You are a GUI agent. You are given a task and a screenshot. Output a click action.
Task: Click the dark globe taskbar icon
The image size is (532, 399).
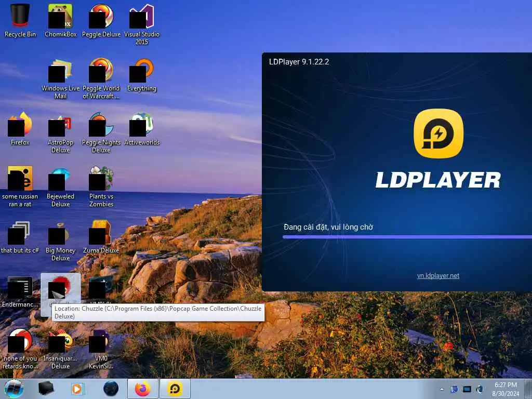111,389
